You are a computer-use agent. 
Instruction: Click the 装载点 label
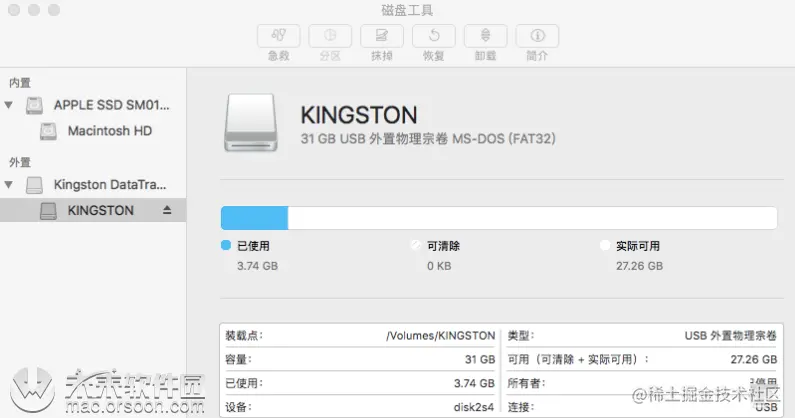(244, 336)
